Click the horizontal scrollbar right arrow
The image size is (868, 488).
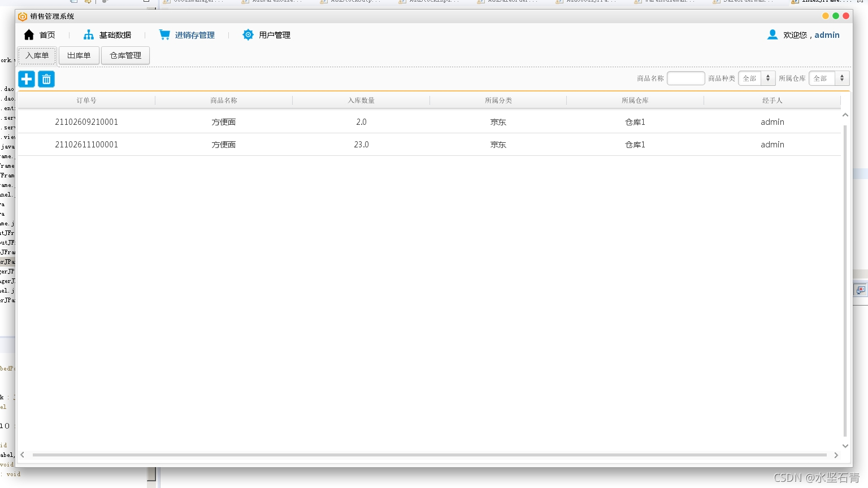pyautogui.click(x=836, y=455)
